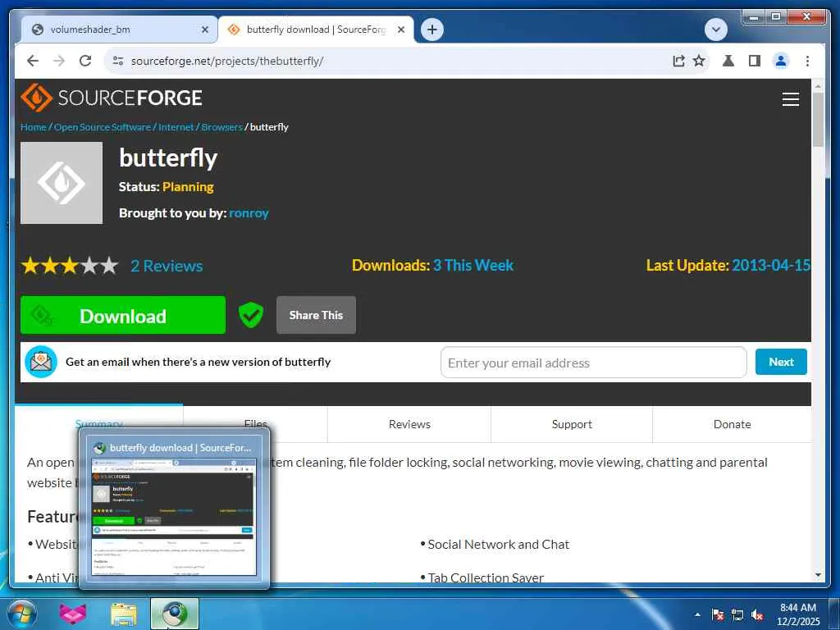Go to Home breadcrumb link
This screenshot has width=840, height=630.
tap(33, 127)
